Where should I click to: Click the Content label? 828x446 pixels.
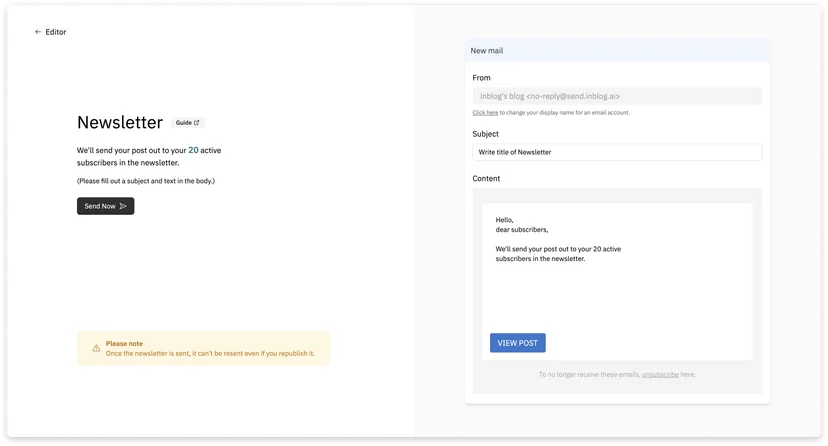(486, 178)
